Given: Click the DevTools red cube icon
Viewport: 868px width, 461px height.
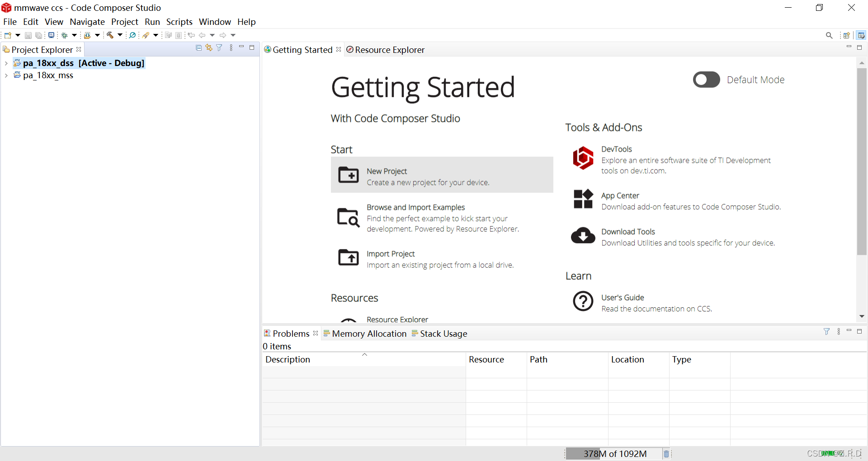Looking at the screenshot, I should (583, 158).
